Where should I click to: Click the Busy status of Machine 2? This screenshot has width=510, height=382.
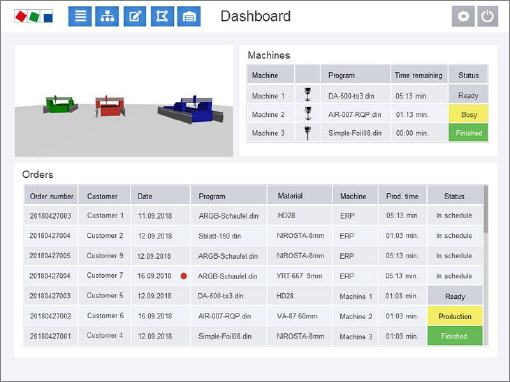coord(468,114)
